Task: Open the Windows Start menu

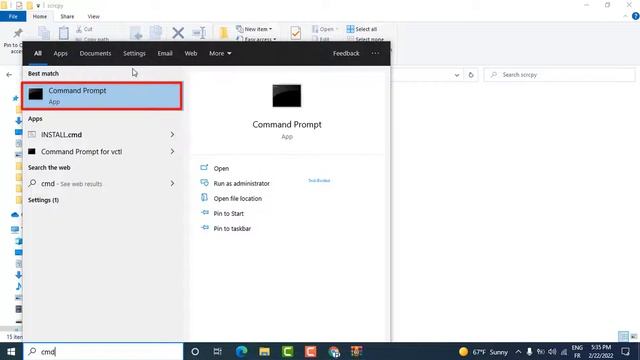Action: [x=11, y=351]
